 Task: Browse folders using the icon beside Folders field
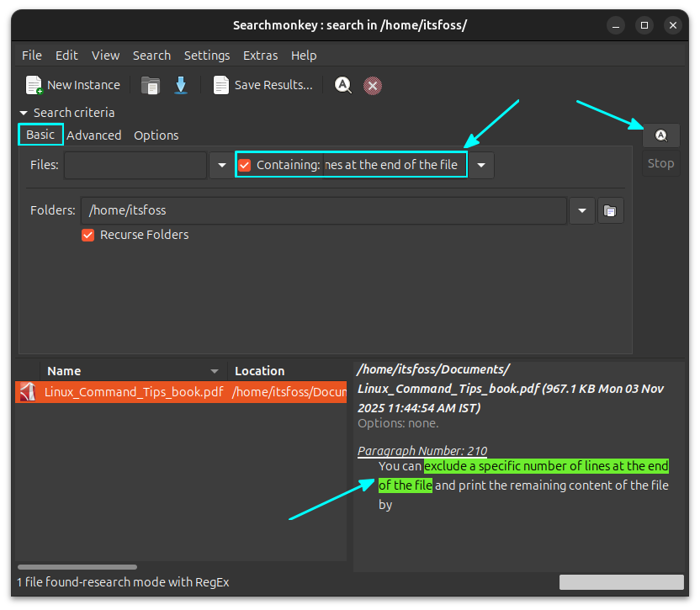click(608, 210)
